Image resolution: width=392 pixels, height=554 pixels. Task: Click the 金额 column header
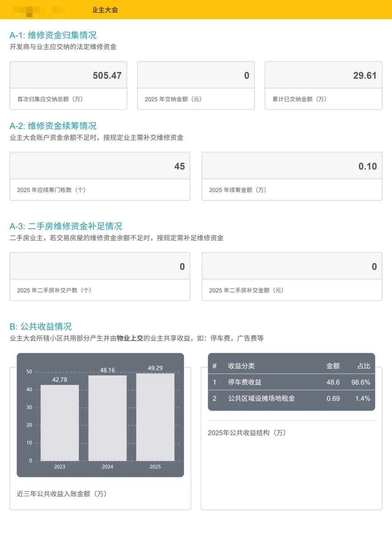point(333,366)
